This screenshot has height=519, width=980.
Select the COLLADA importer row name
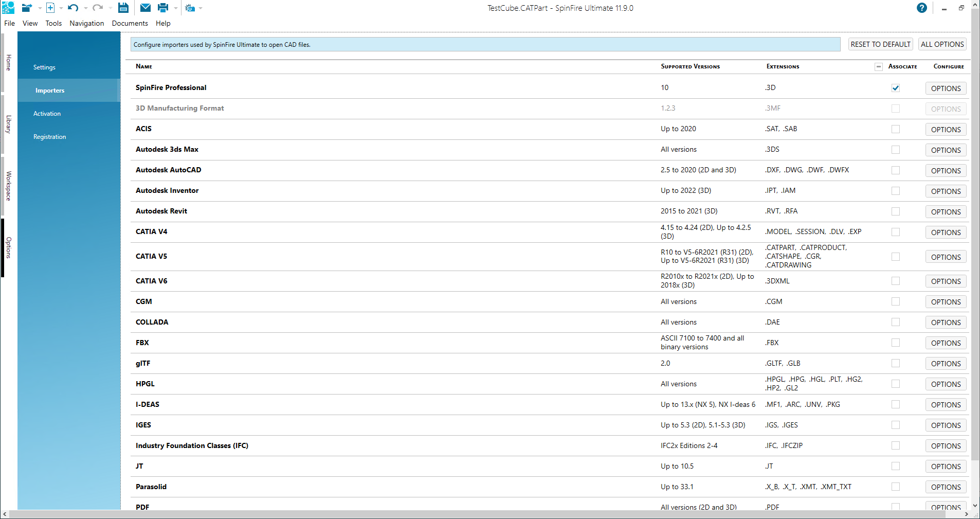152,322
